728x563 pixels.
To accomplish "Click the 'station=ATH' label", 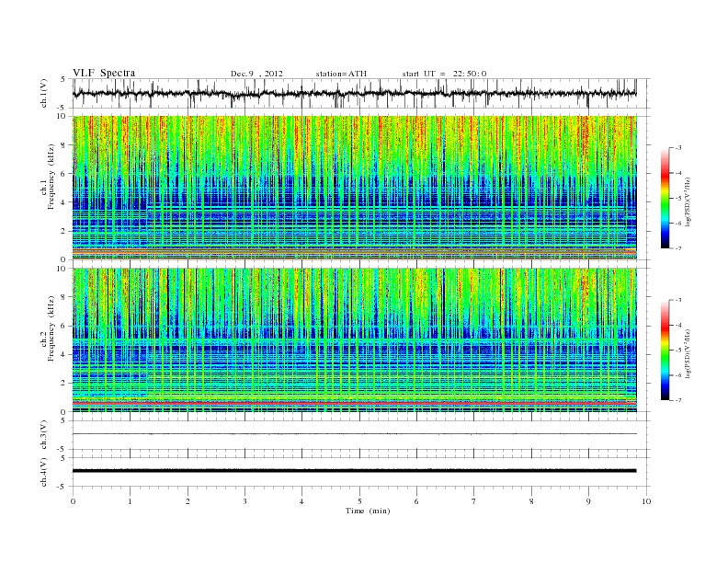I will tap(341, 74).
